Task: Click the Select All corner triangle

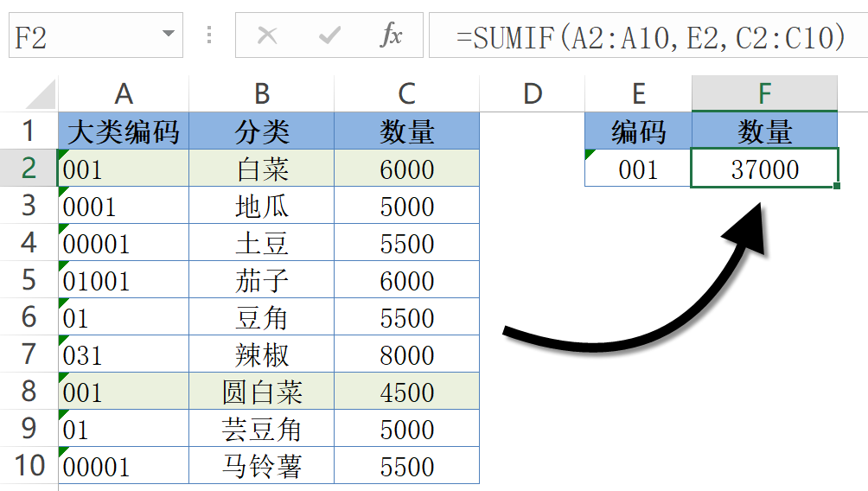Action: point(41,94)
